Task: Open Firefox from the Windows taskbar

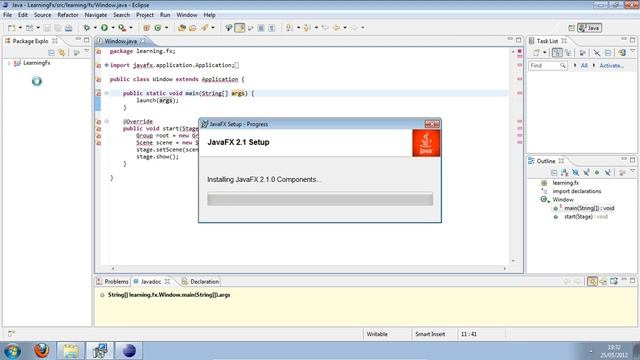Action: click(42, 351)
